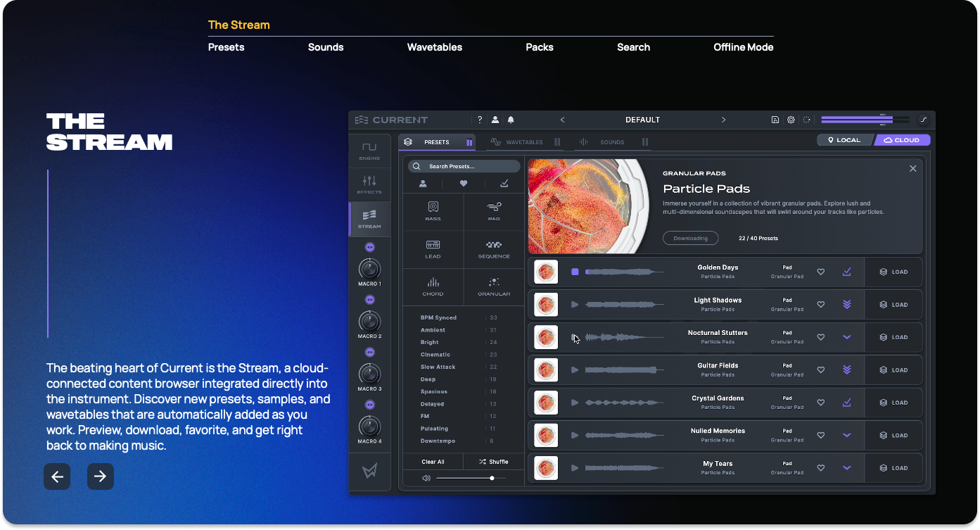The image size is (980, 530).
Task: Click double-chevron download for Guitar Fields
Action: pyautogui.click(x=847, y=370)
